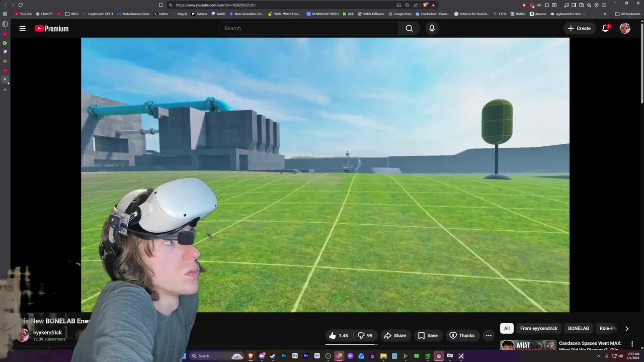Open the Google Drive bookmark

point(400,14)
